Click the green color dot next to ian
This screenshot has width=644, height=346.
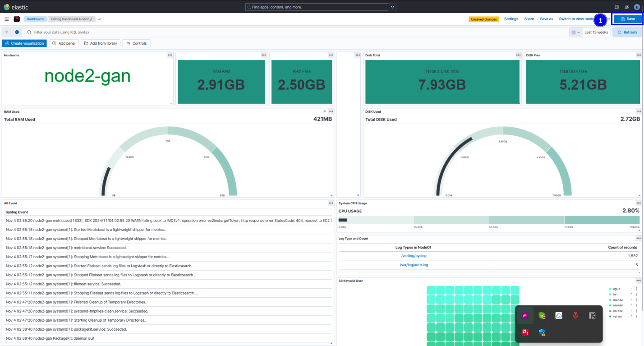(x=610, y=294)
